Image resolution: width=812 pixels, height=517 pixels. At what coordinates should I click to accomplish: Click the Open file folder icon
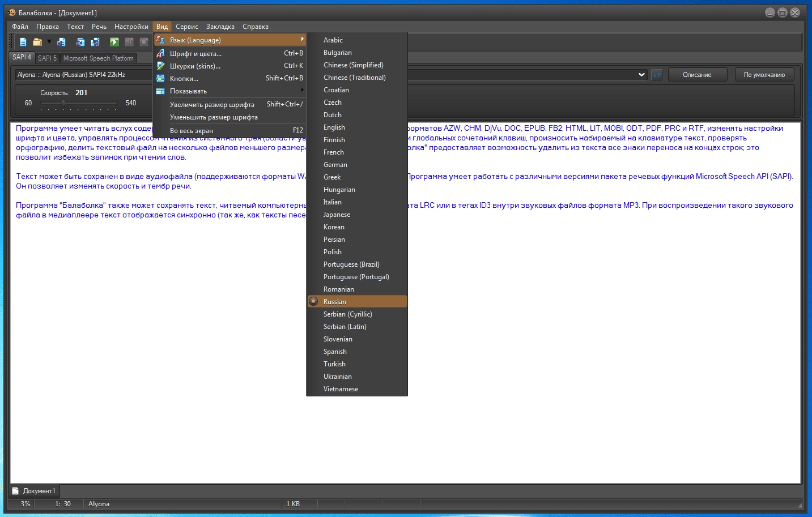pyautogui.click(x=37, y=42)
